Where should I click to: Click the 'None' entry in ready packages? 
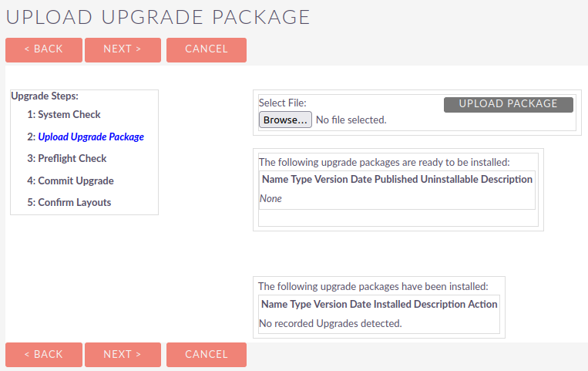270,198
